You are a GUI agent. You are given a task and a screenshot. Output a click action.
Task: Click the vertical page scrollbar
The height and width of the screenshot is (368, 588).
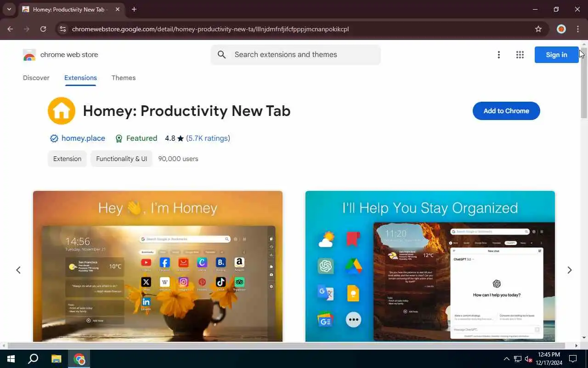tap(584, 83)
